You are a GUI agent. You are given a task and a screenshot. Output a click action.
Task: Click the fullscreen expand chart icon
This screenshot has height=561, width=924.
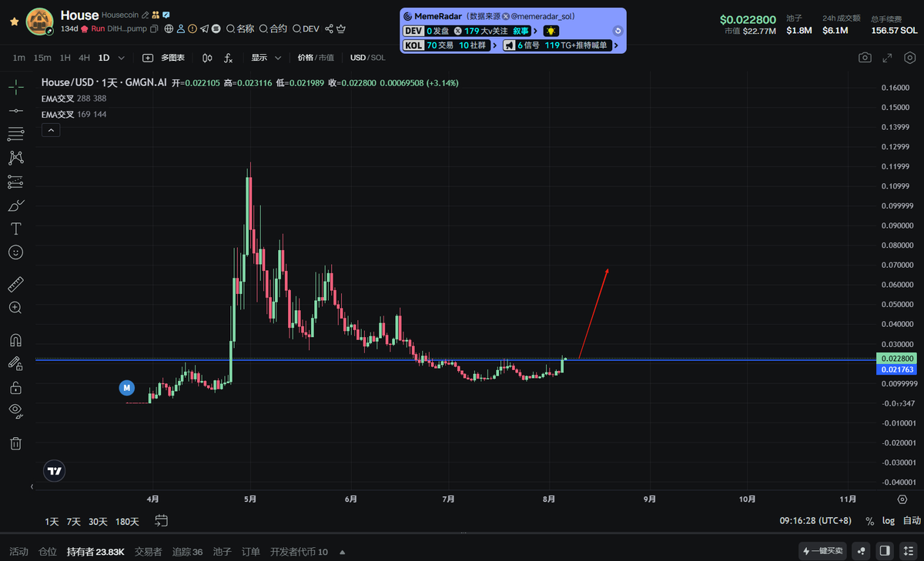click(x=888, y=58)
